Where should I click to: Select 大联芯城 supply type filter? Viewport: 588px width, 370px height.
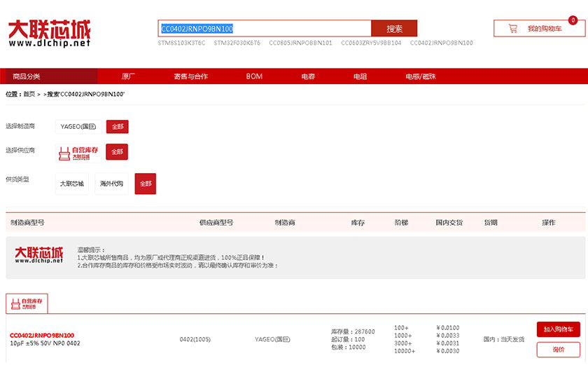pyautogui.click(x=72, y=184)
